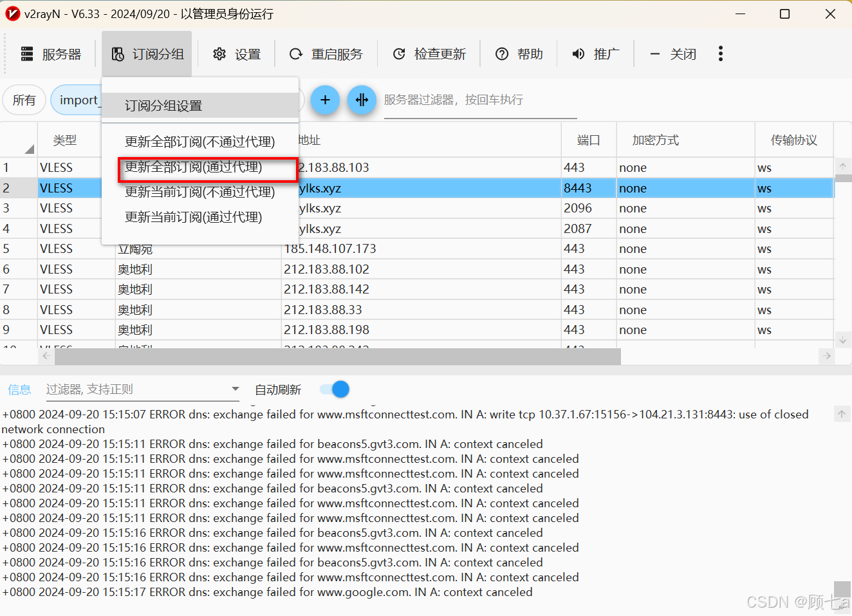Viewport: 852px width, 616px height.
Task: Click the table corner select-all triangle
Action: click(29, 149)
